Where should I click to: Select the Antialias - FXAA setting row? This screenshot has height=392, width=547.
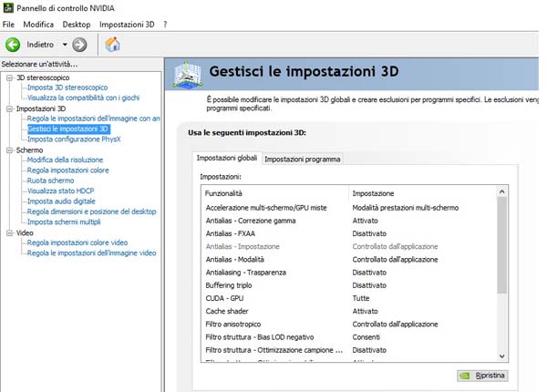pyautogui.click(x=349, y=233)
